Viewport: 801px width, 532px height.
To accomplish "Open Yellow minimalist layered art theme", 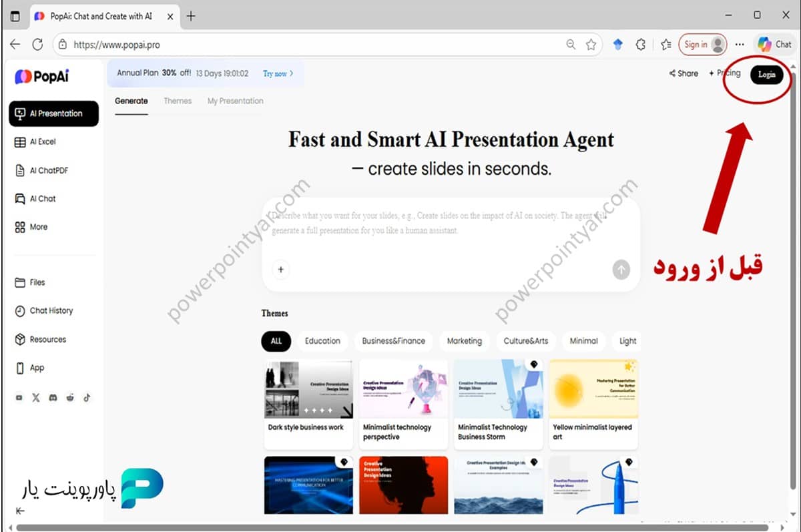I will point(593,404).
